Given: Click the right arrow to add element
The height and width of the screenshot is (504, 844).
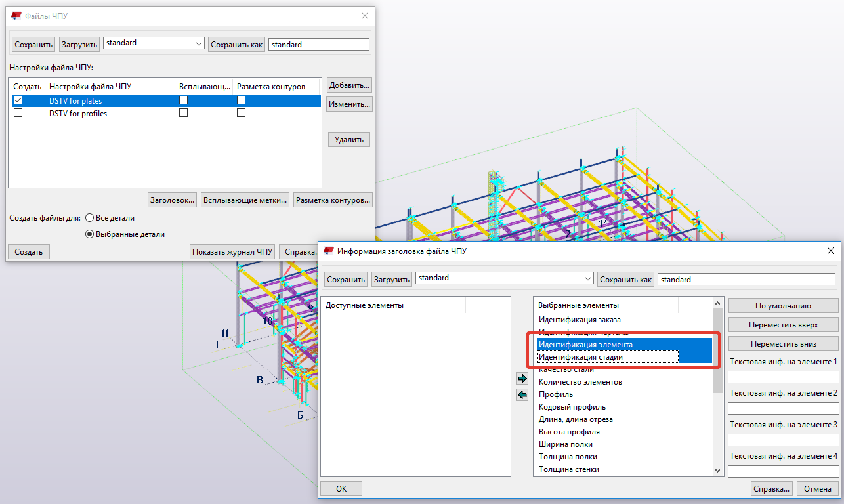Looking at the screenshot, I should coord(522,379).
